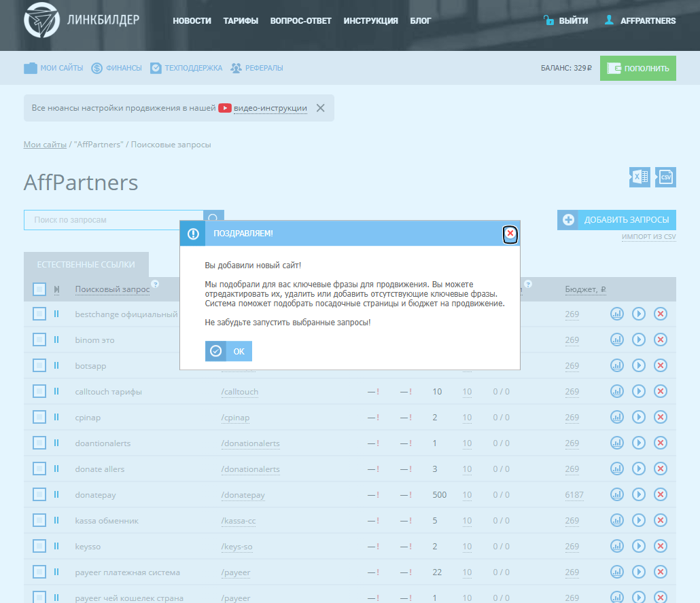Export queries to Excel file icon
The height and width of the screenshot is (603, 700).
pos(640,177)
